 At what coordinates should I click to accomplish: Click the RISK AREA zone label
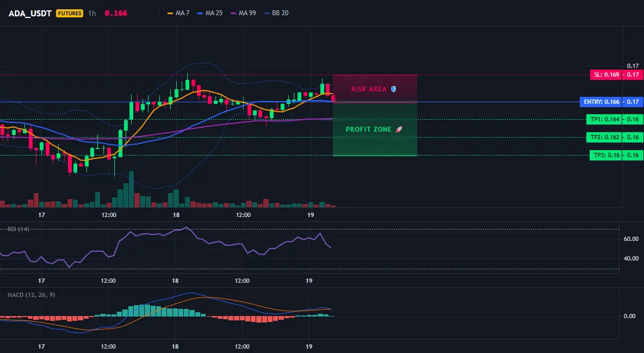pyautogui.click(x=369, y=89)
